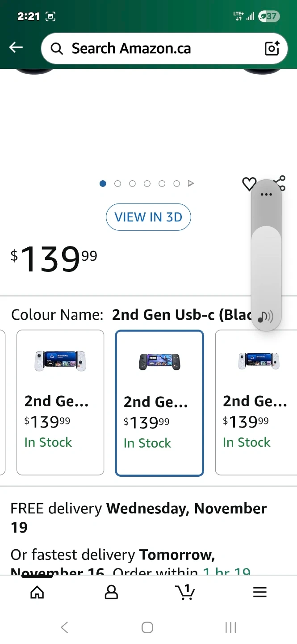The width and height of the screenshot is (297, 644).
Task: Play product video from carousel indicator
Action: tap(191, 183)
